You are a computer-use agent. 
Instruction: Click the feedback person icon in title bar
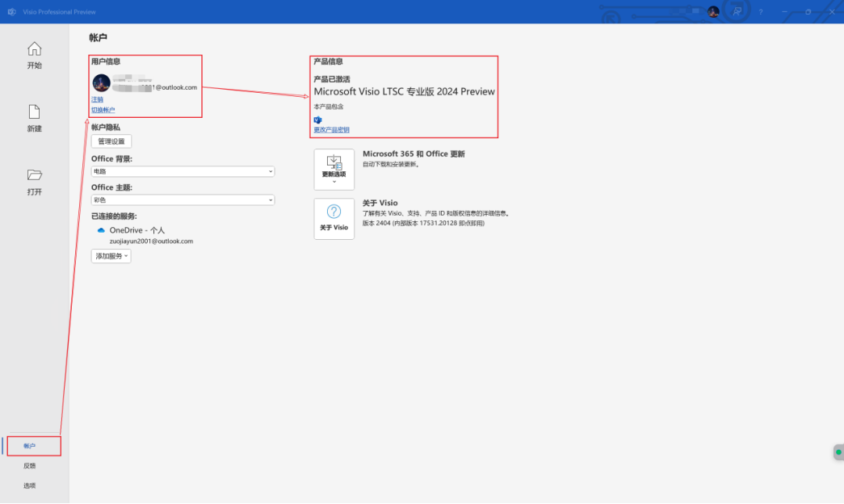pos(737,11)
